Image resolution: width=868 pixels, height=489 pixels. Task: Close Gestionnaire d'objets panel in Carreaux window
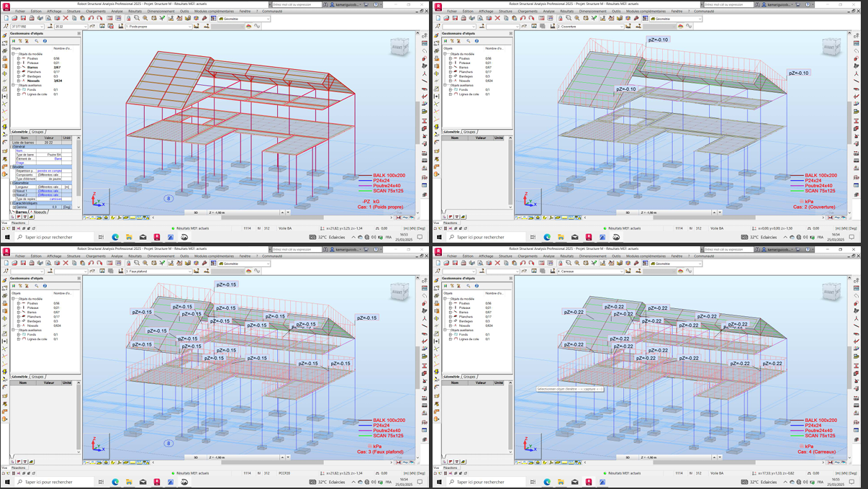511,279
